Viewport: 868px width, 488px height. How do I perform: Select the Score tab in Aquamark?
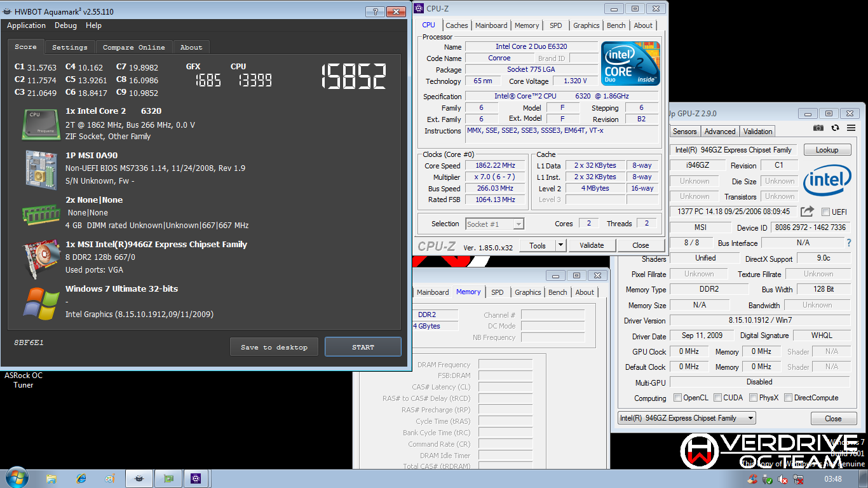pyautogui.click(x=25, y=47)
